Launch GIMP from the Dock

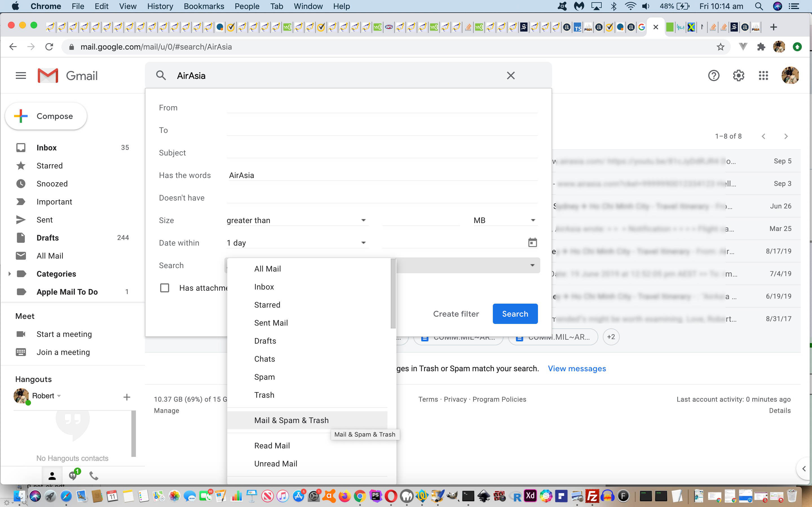pyautogui.click(x=453, y=496)
